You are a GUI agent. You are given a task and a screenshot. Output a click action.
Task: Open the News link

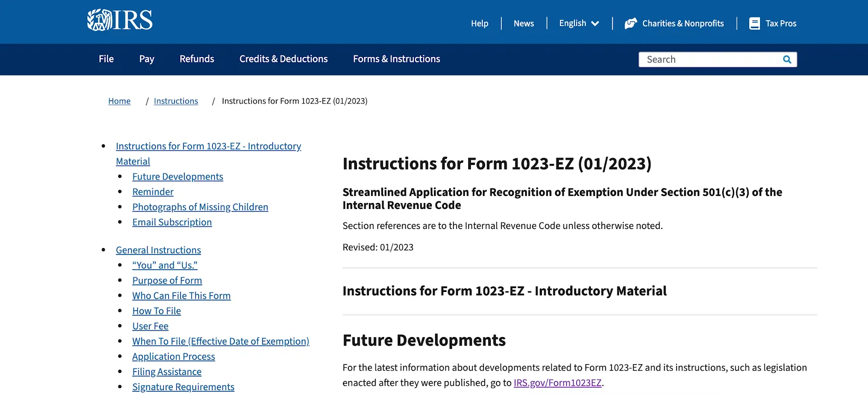click(x=524, y=23)
